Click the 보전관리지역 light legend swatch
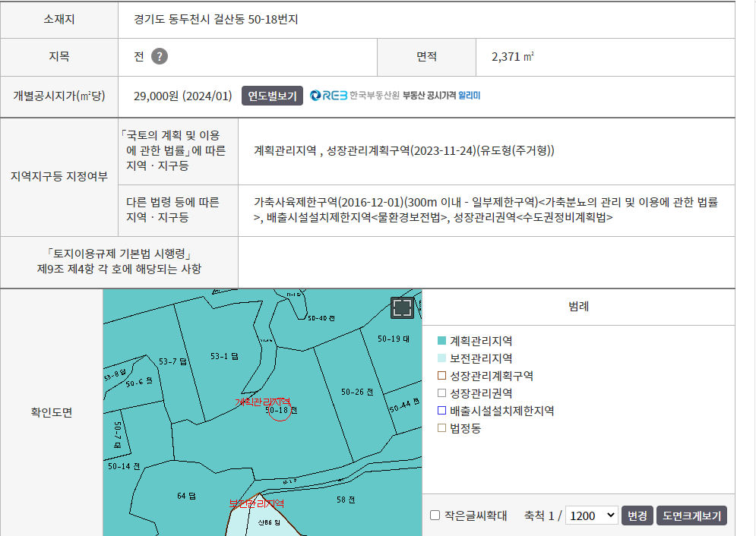 (x=441, y=358)
